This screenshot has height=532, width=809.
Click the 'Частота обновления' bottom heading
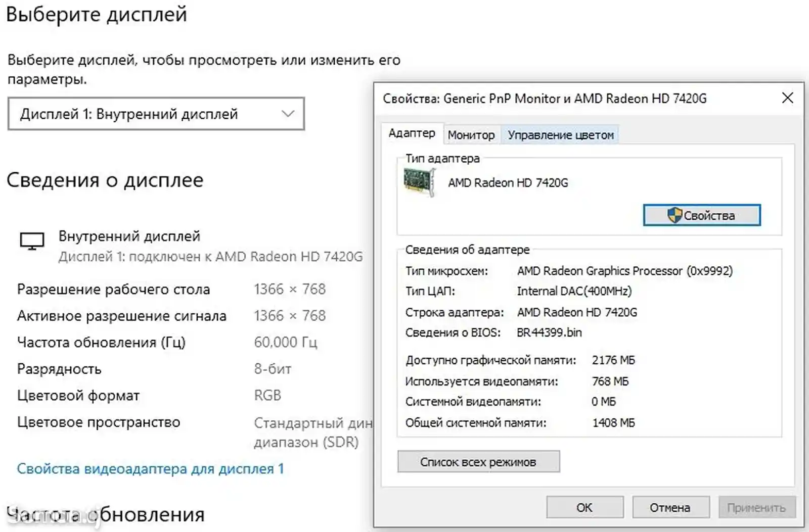pos(106,514)
